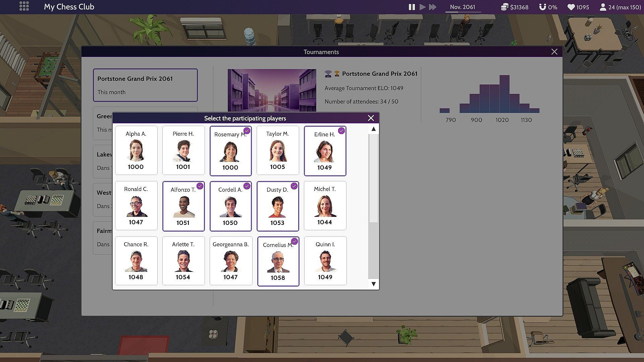
Task: Uncheck Erline H. player card
Action: 325,151
